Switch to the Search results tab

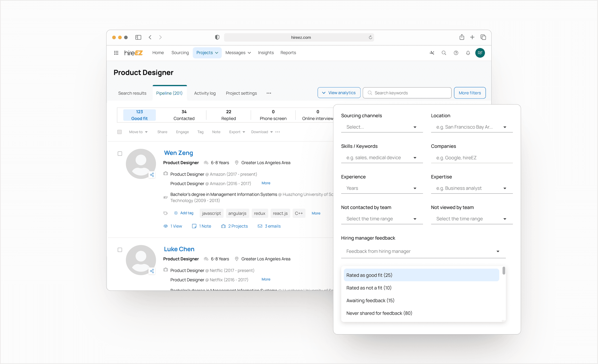[x=132, y=93]
